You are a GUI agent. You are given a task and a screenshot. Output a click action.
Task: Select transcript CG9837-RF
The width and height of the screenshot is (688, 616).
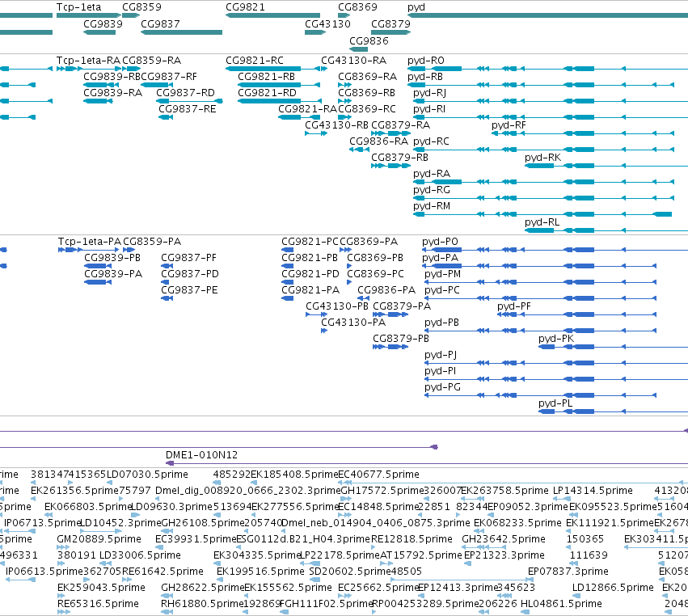169,76
